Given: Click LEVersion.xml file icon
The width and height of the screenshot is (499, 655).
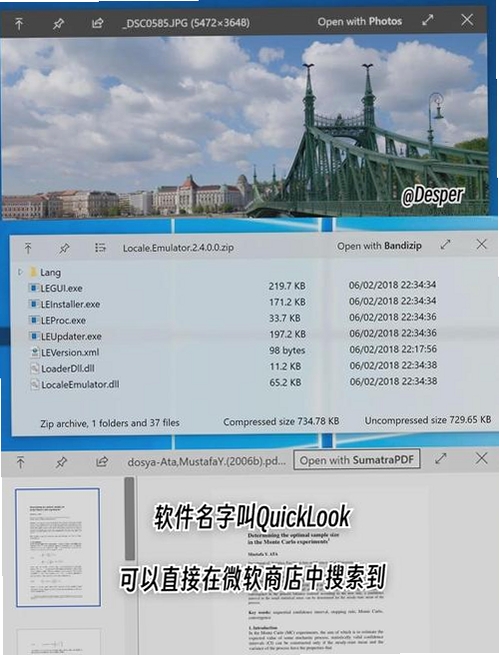Looking at the screenshot, I should pos(35,352).
